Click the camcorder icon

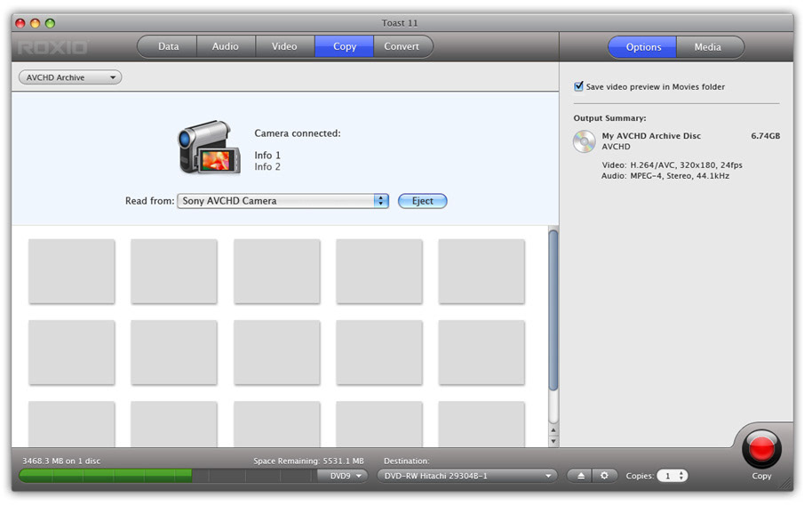[x=209, y=148]
